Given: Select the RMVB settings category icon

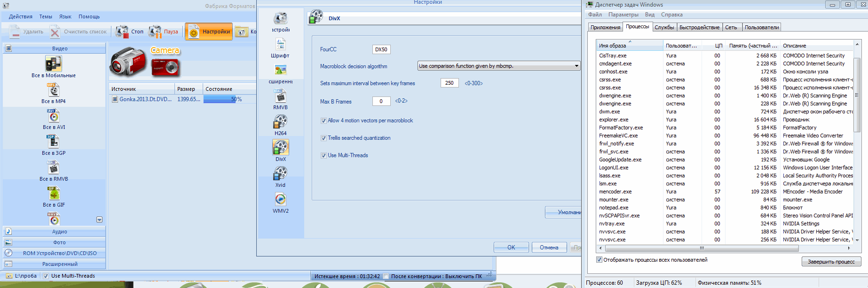Looking at the screenshot, I should (280, 96).
